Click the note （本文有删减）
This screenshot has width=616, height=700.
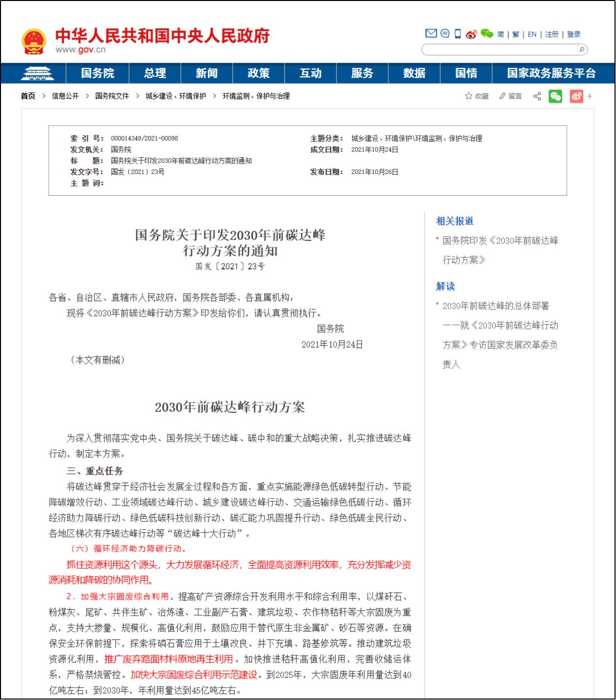point(98,360)
